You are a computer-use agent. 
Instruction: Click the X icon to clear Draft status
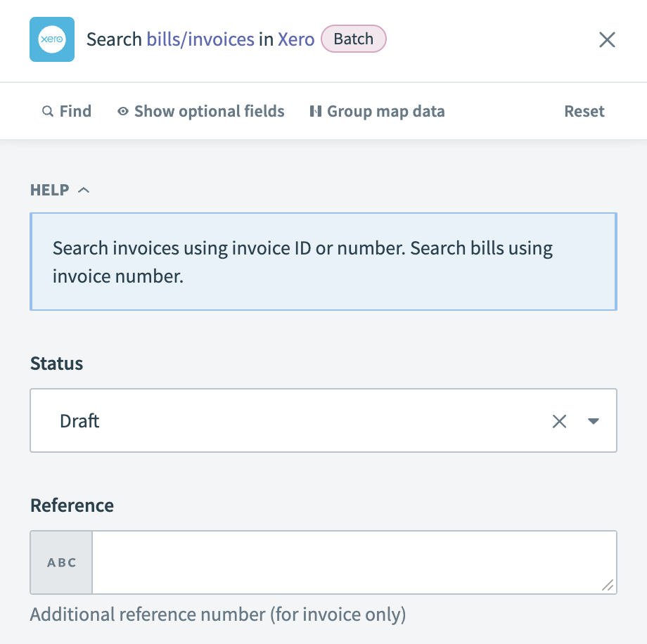tap(560, 420)
